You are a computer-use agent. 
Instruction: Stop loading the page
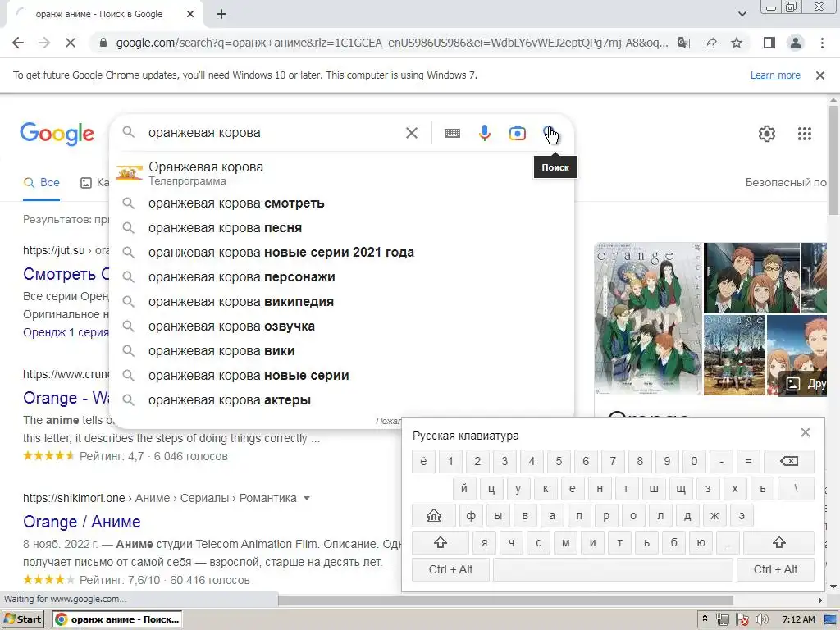tap(71, 43)
